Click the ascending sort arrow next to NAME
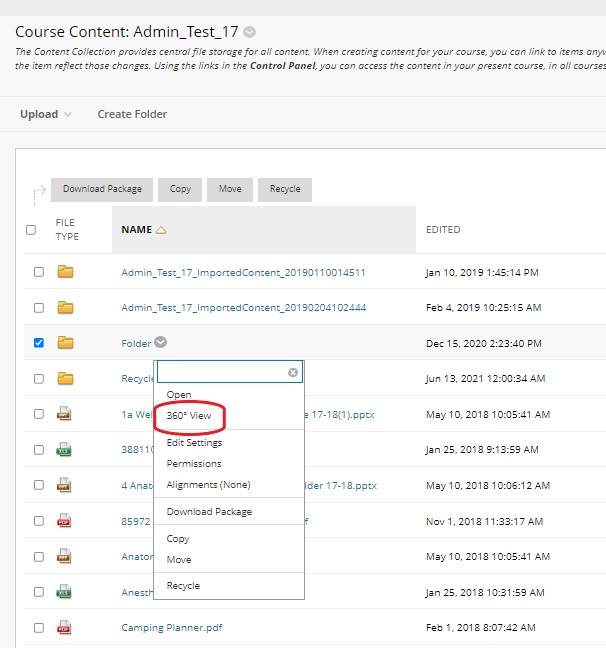Viewport: 606px width, 648px height. point(161,230)
